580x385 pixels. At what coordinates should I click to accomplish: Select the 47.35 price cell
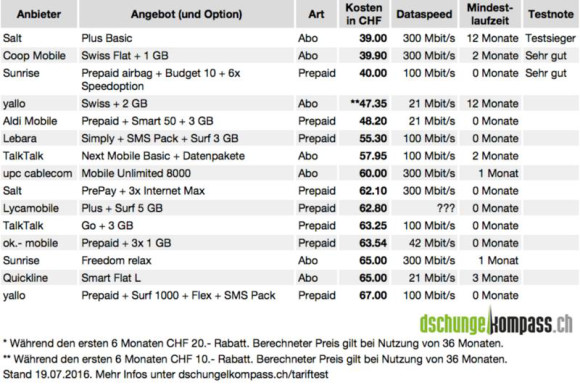[369, 104]
